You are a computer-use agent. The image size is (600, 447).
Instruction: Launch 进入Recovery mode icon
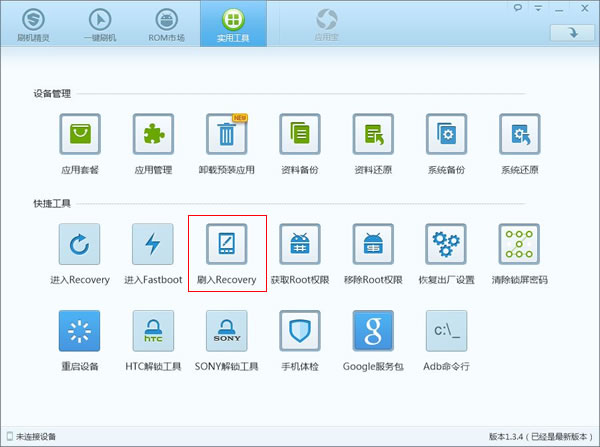coord(79,244)
